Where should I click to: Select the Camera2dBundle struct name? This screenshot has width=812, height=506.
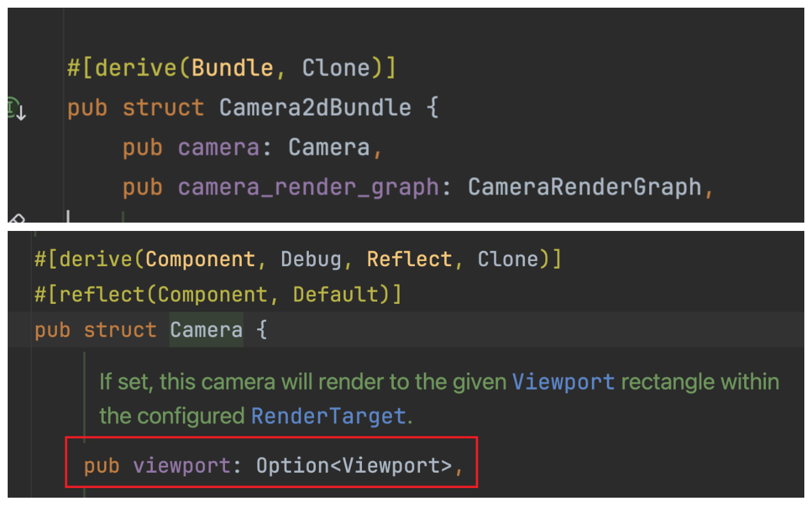pos(315,107)
